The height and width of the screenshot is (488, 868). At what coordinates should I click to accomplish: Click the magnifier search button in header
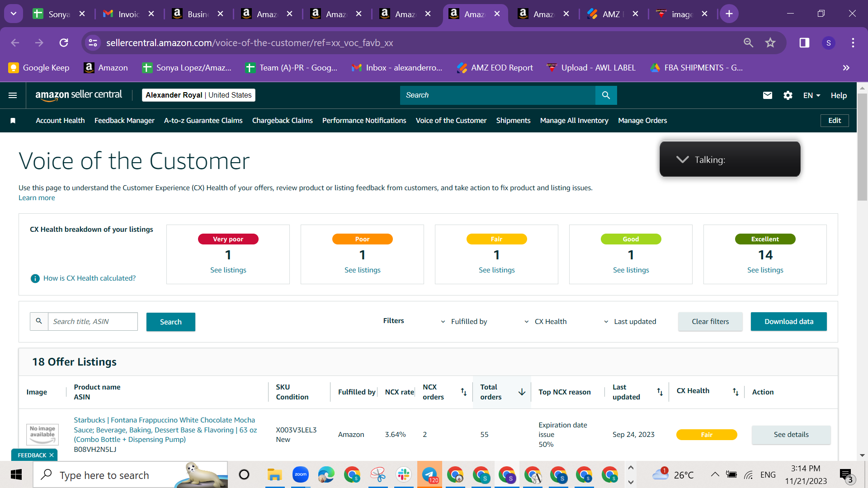(606, 95)
